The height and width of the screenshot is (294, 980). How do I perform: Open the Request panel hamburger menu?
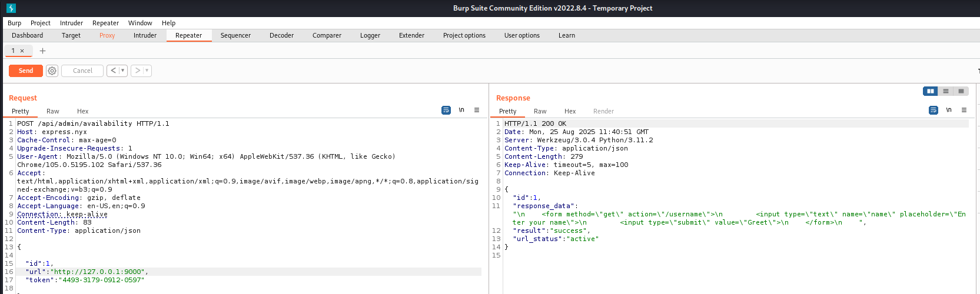pos(477,110)
